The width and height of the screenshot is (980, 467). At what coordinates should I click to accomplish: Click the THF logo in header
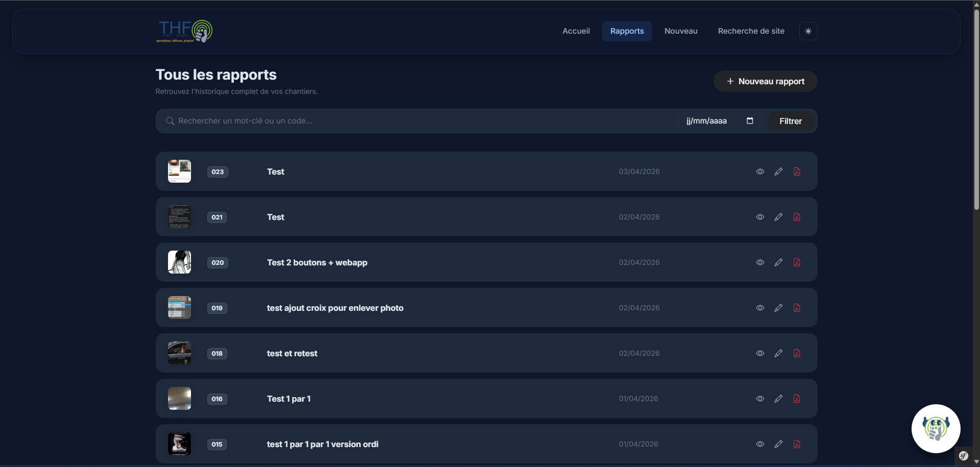[184, 31]
